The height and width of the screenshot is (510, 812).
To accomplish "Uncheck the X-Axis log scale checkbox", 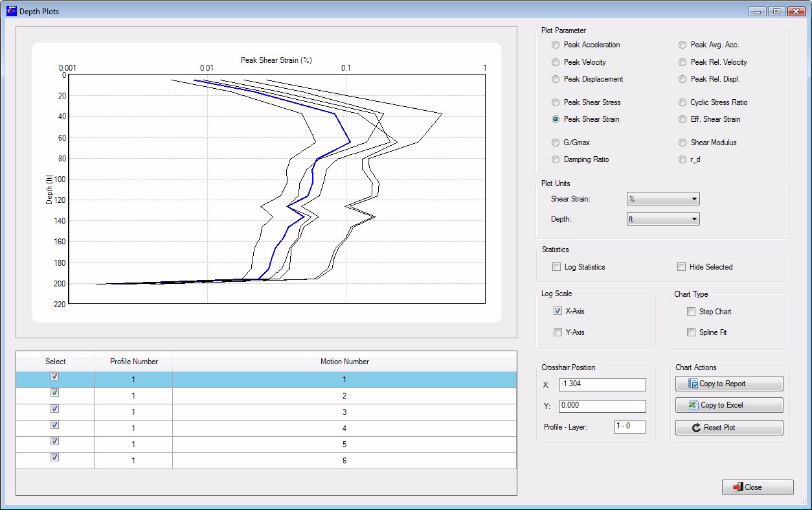I will 558,311.
